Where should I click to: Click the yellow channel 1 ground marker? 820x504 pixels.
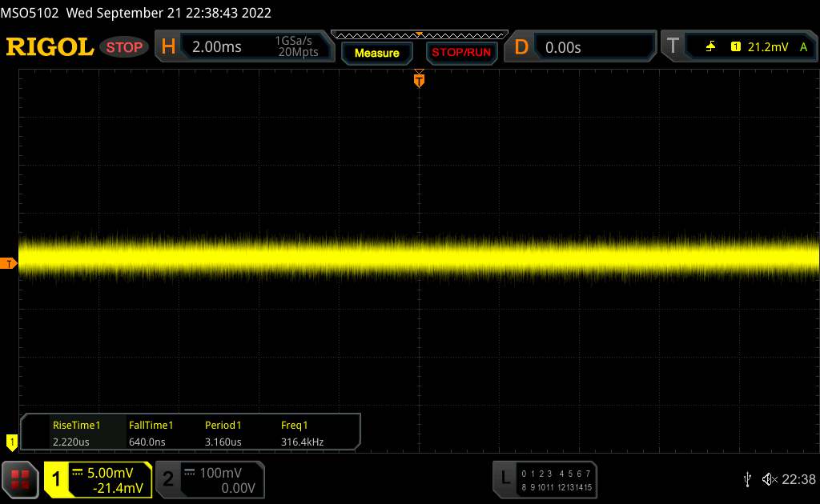coord(11,442)
